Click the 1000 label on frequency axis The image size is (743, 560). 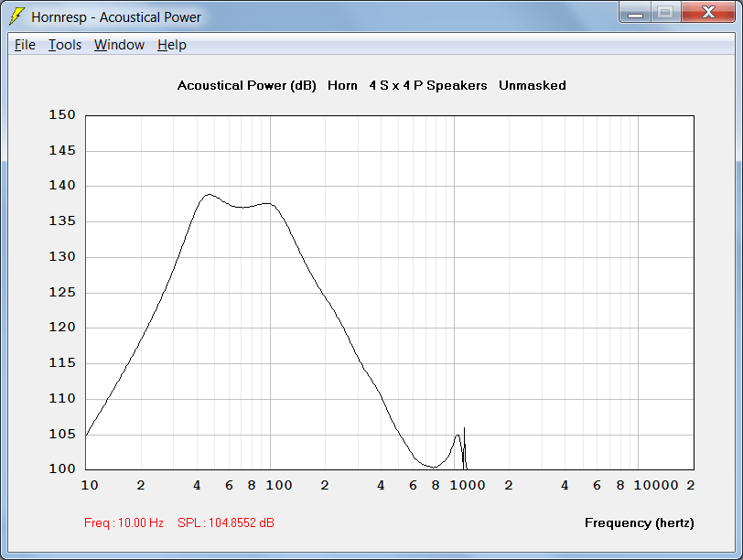[468, 485]
